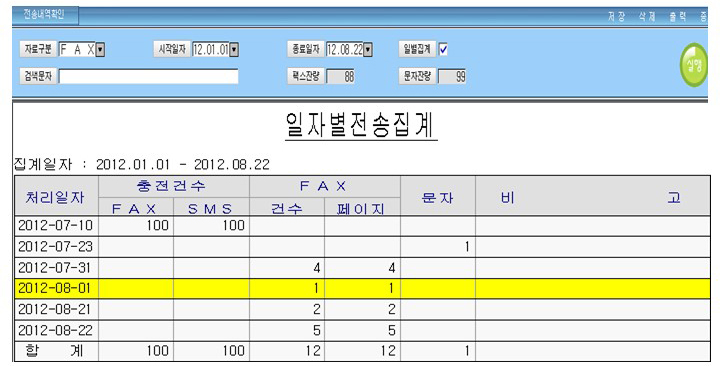720x366 pixels.
Task: Click the 페이지 count 5 on 2012-08-22
Action: [391, 331]
